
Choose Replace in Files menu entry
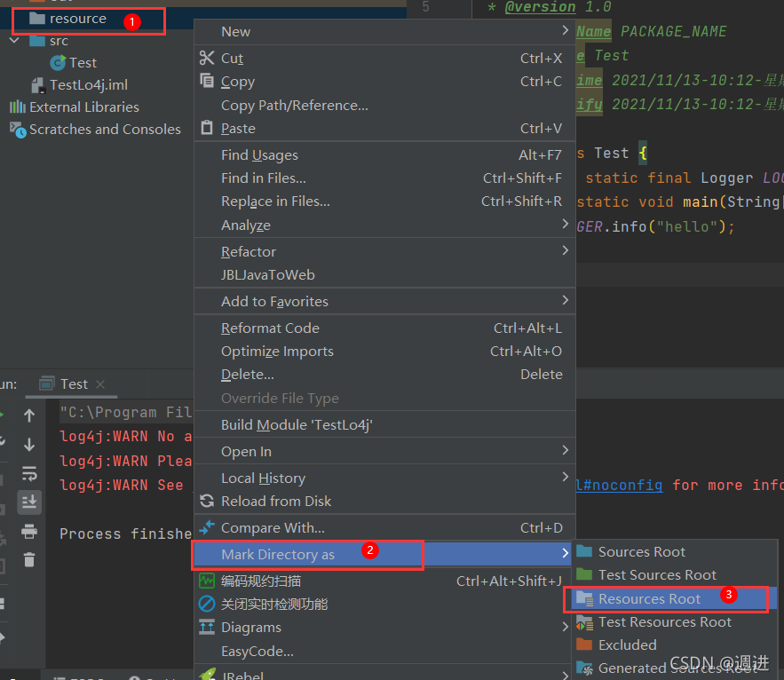pyautogui.click(x=384, y=201)
